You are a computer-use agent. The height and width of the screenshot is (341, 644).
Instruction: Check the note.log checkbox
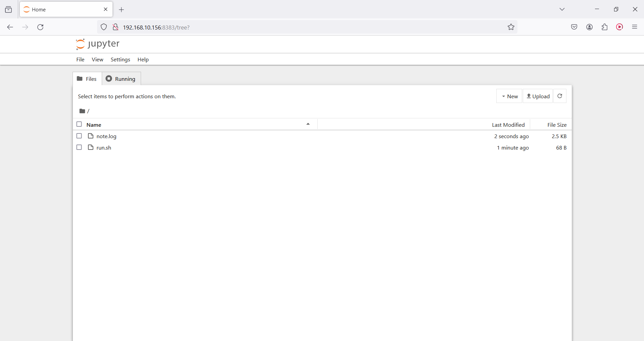click(x=79, y=136)
